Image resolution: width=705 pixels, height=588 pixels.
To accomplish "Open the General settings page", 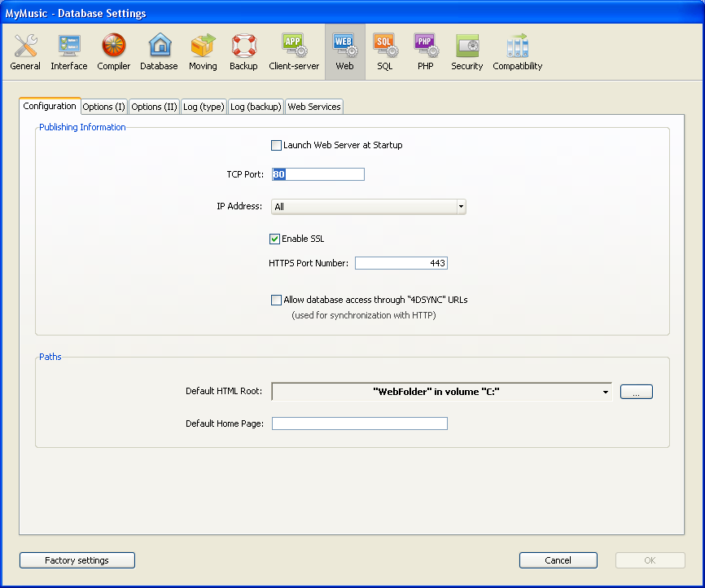I will 25,52.
